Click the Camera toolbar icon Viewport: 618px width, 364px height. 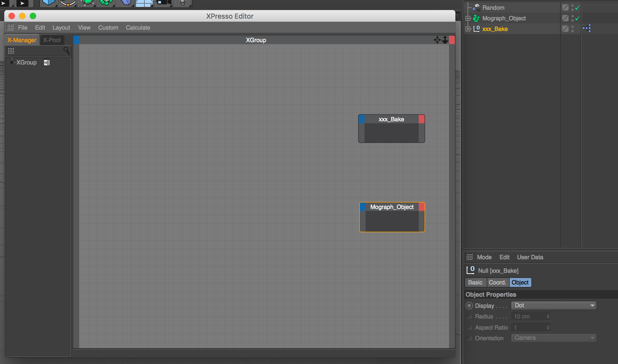(x=163, y=3)
